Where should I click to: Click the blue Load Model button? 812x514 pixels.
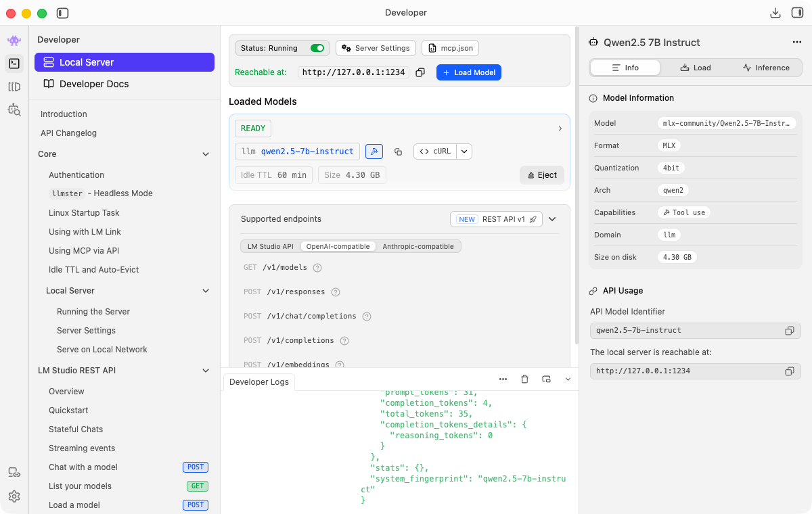pos(469,72)
